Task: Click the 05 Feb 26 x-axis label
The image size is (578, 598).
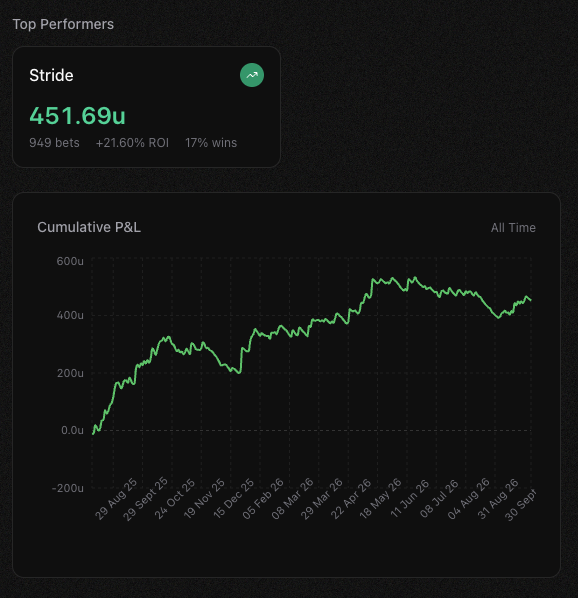Action: (263, 499)
